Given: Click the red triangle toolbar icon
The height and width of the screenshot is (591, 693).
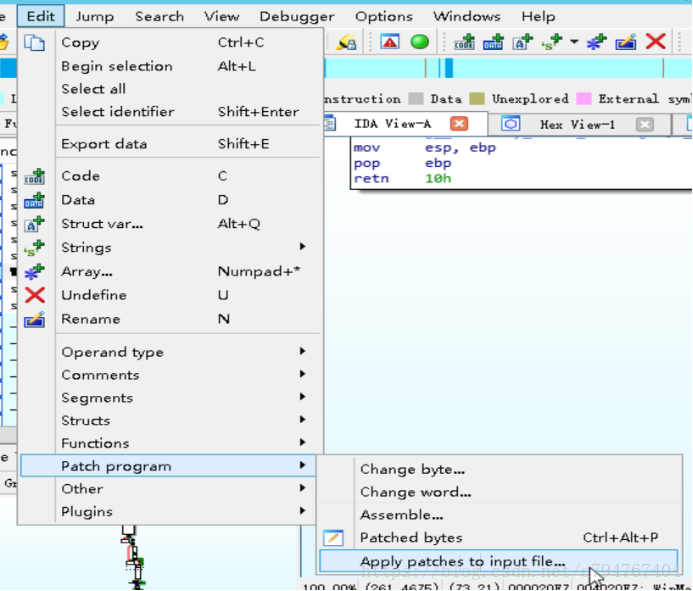Looking at the screenshot, I should 390,42.
